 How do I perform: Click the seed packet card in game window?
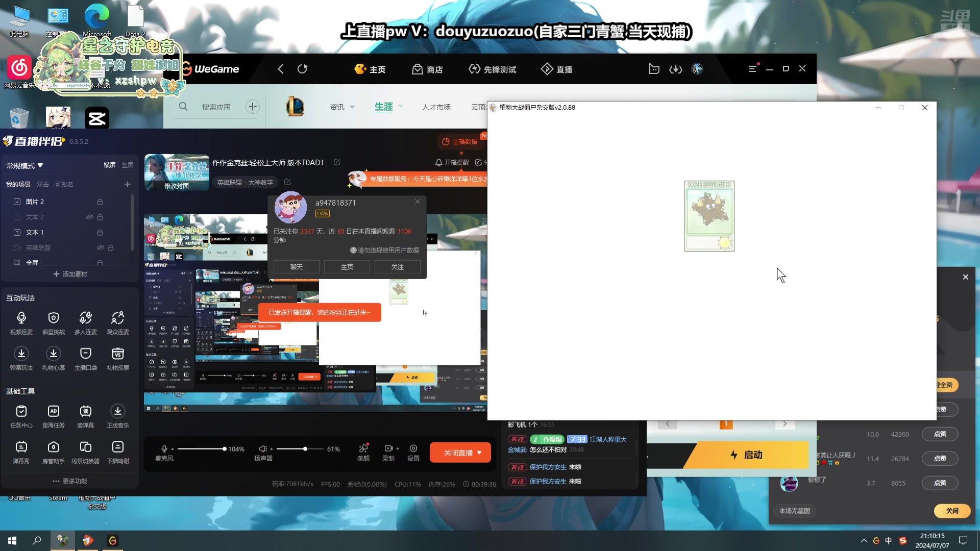709,216
